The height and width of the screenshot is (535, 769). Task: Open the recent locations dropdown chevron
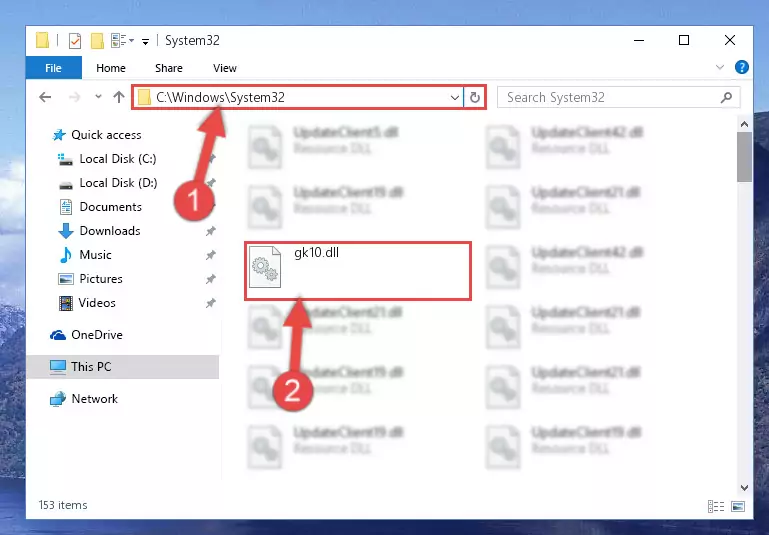click(x=98, y=97)
